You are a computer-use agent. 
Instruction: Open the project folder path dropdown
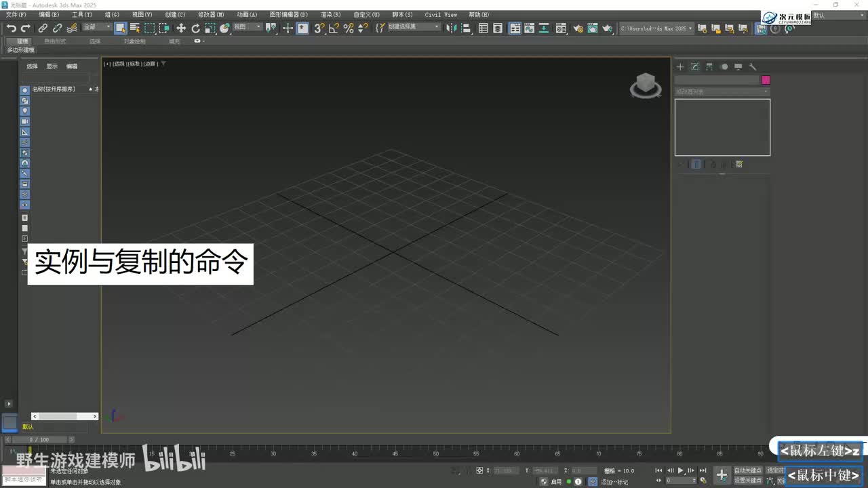point(656,28)
